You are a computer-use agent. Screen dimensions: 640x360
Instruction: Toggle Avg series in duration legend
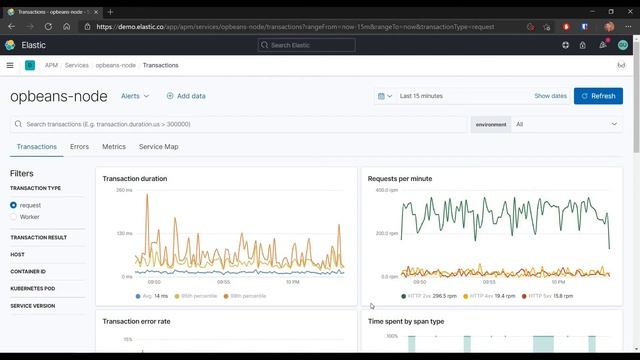coord(152,296)
